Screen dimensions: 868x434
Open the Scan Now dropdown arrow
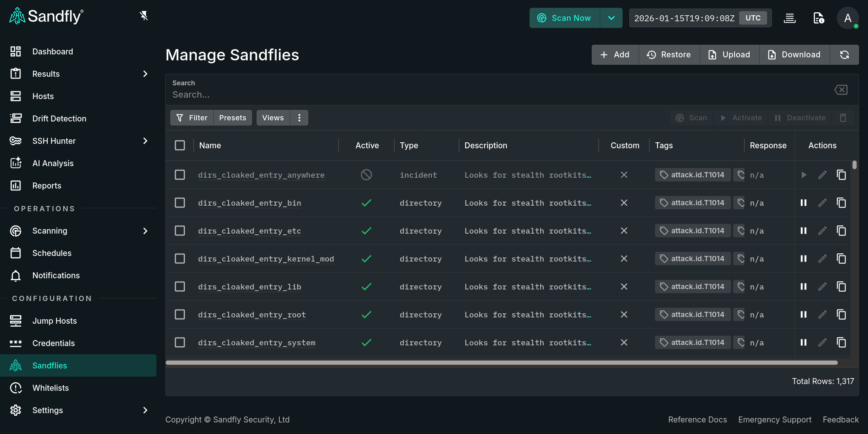coord(611,18)
